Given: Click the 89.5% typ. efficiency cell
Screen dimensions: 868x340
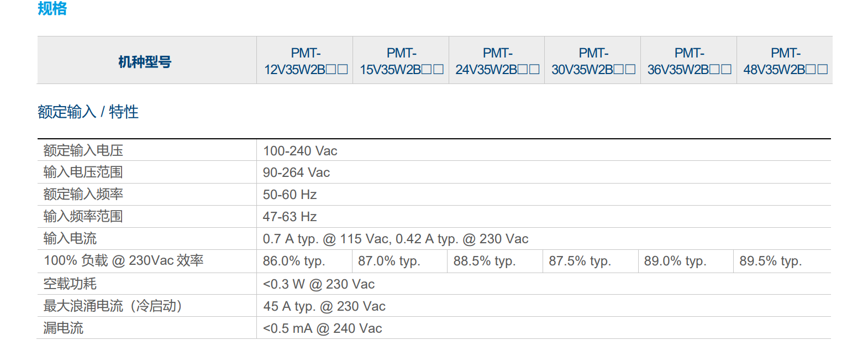Looking at the screenshot, I should [770, 261].
